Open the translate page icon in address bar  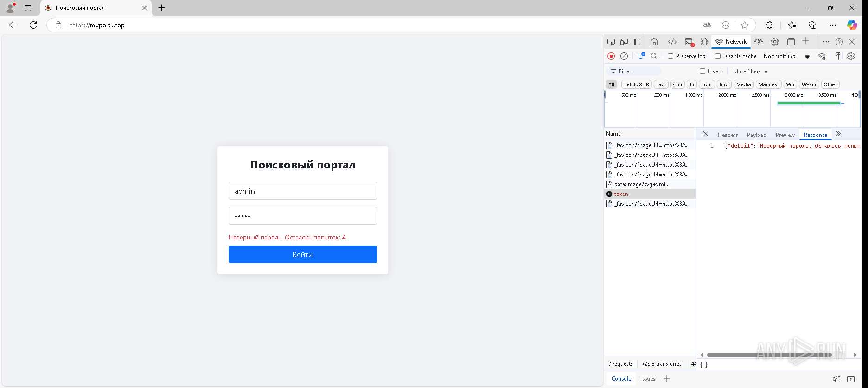point(707,25)
